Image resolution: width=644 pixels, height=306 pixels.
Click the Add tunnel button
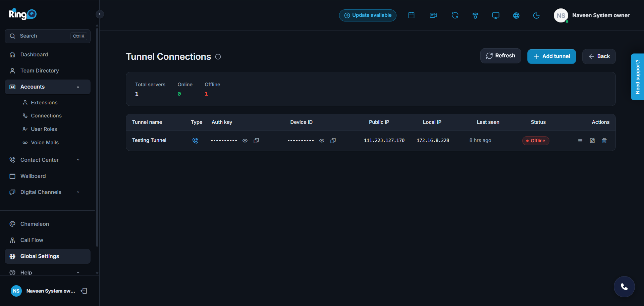pyautogui.click(x=552, y=56)
